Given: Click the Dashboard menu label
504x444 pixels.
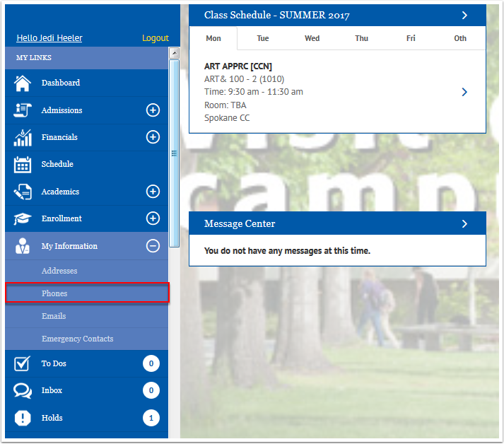Looking at the screenshot, I should pyautogui.click(x=61, y=83).
